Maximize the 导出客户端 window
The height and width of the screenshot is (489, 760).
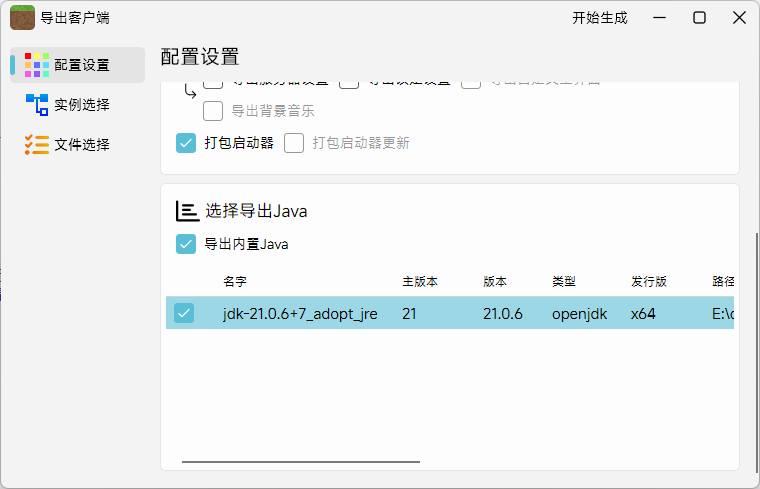tap(700, 17)
